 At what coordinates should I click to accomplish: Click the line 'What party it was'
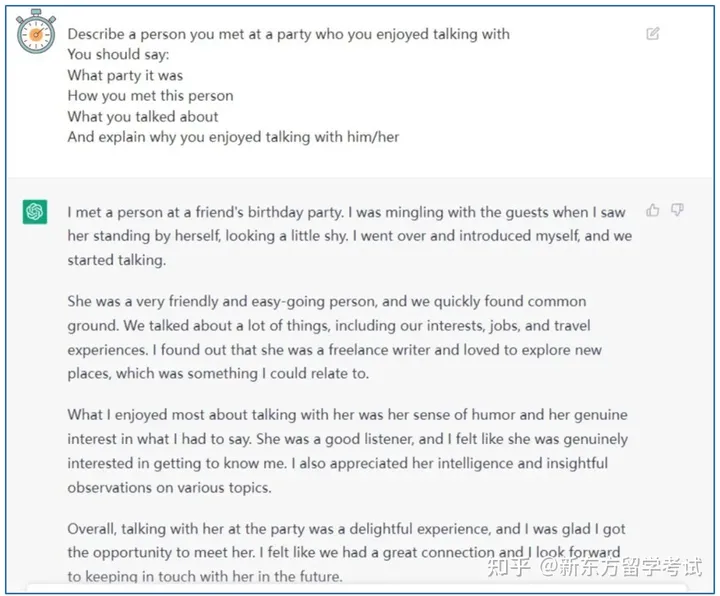tap(125, 75)
